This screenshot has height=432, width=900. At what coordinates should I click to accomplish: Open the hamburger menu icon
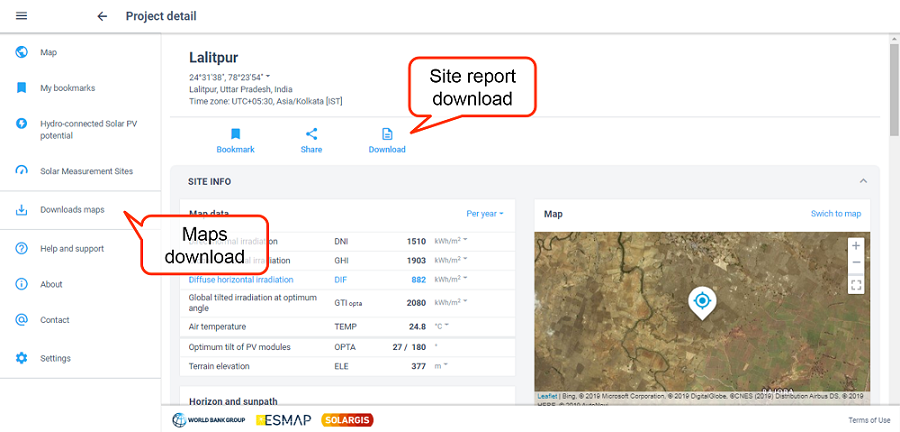[x=22, y=16]
